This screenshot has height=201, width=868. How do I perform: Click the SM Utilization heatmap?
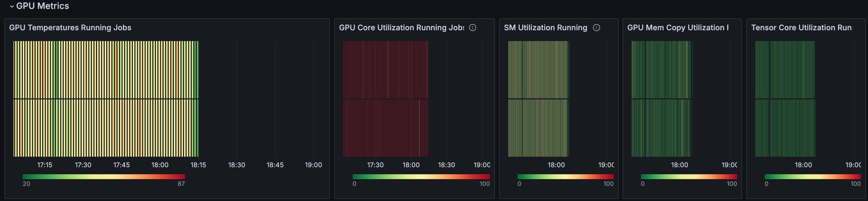538,99
